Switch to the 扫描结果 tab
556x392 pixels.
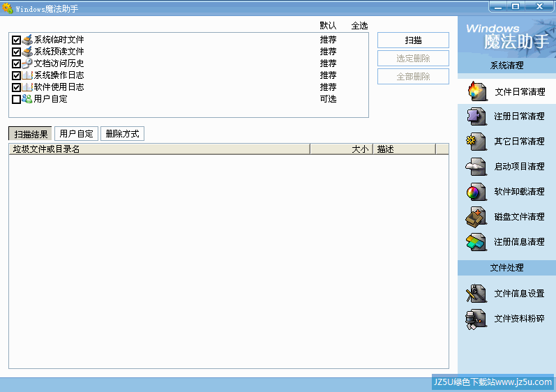coord(31,134)
